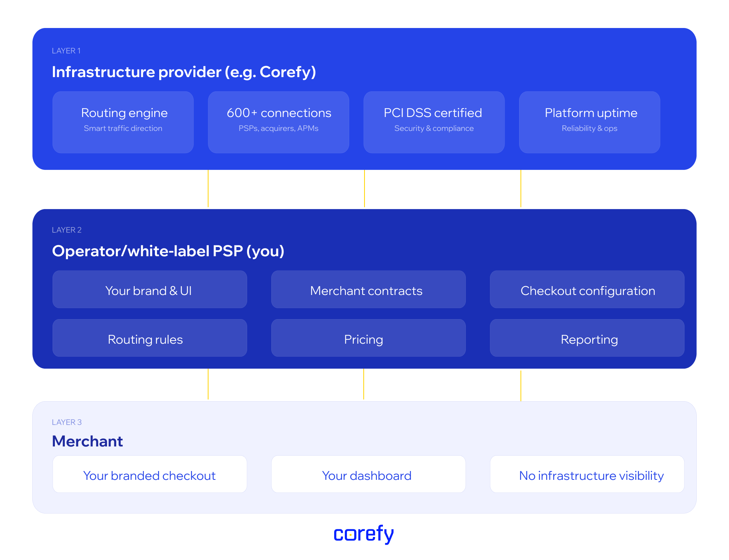
Task: Click the Your brand & UI box
Action: point(150,290)
